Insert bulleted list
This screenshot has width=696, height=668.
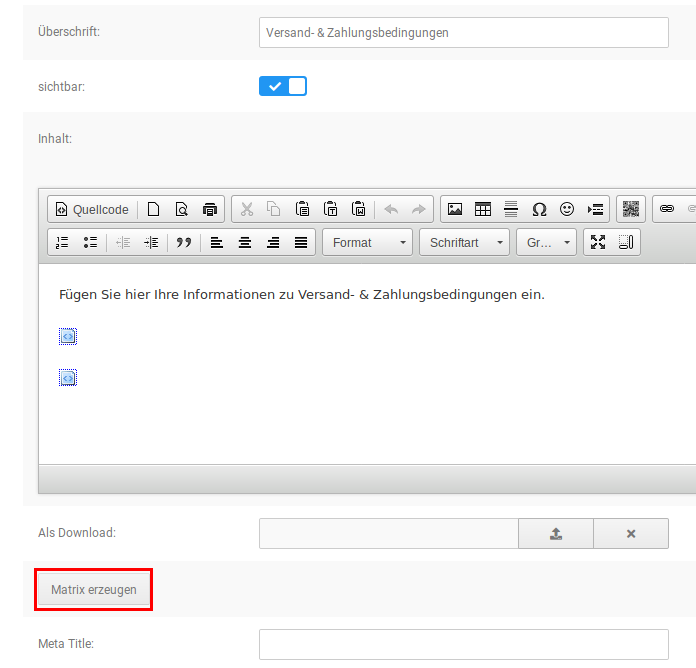(x=90, y=242)
